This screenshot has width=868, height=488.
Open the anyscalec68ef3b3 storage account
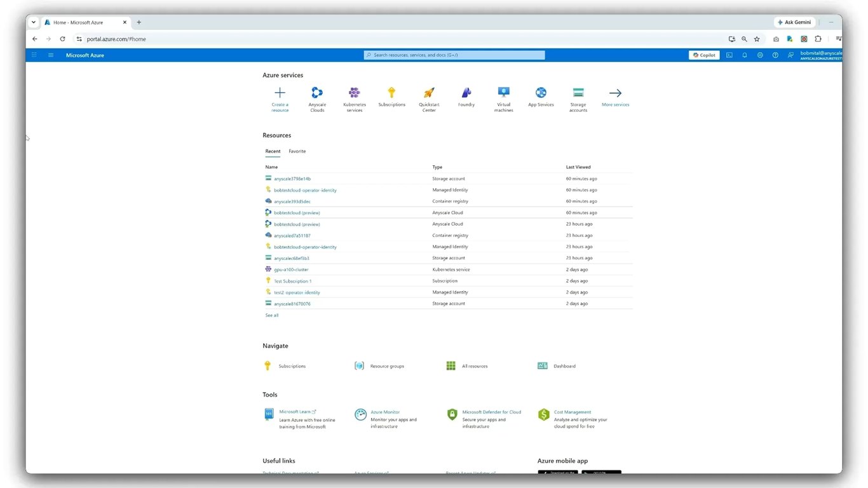coord(292,259)
